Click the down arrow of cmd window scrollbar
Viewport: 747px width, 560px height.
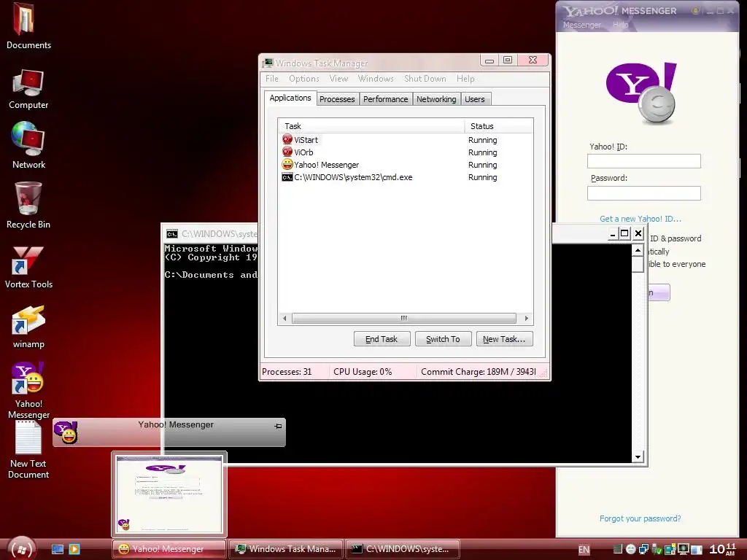638,457
